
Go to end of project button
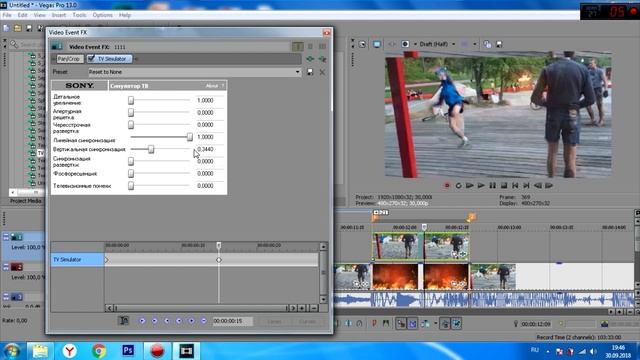click(x=527, y=186)
